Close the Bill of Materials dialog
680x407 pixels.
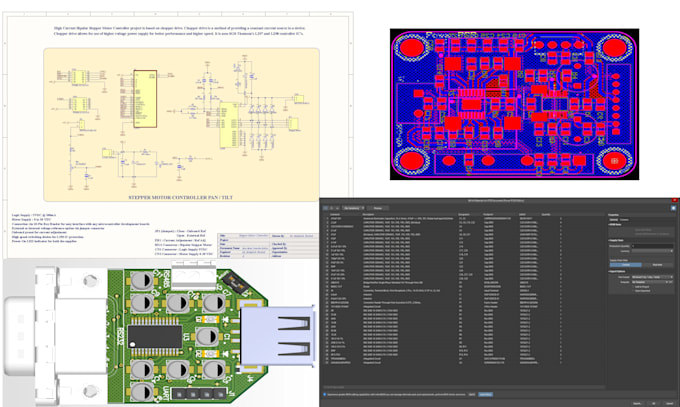point(674,200)
